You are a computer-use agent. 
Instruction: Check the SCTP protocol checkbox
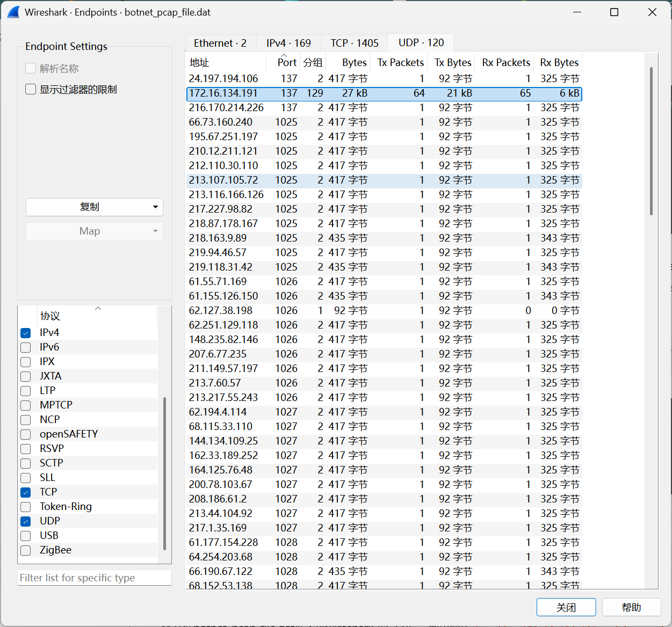click(x=26, y=463)
